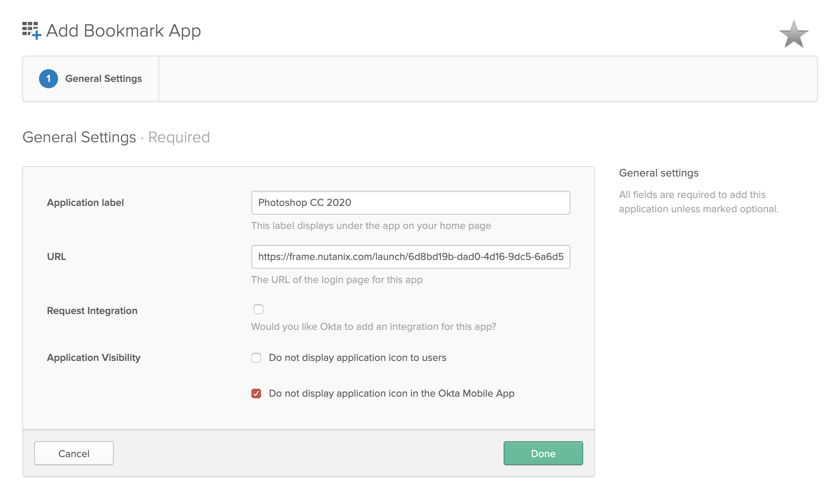Screen dimensions: 833x504
Task: Click the 'Request Integration' field label
Action: click(92, 311)
